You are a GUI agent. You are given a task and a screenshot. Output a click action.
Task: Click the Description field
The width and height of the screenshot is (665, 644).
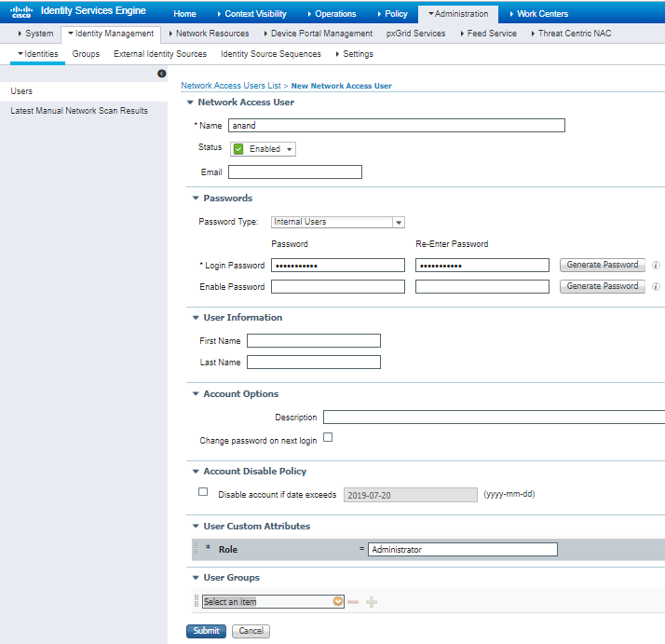point(494,417)
